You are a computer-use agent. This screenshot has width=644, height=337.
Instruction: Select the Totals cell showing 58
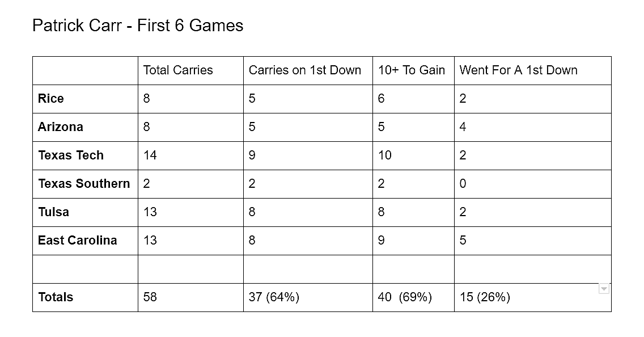[x=190, y=297]
